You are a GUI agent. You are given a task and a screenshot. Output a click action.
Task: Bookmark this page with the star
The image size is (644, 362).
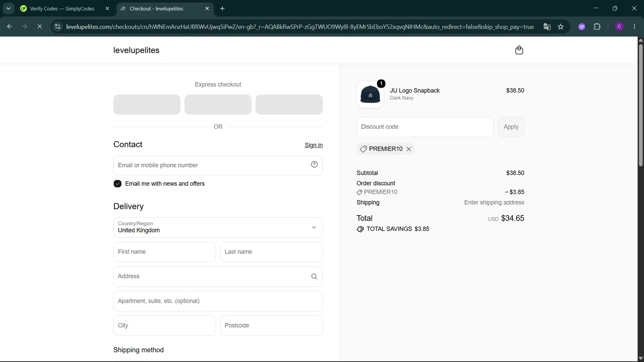[x=561, y=27]
